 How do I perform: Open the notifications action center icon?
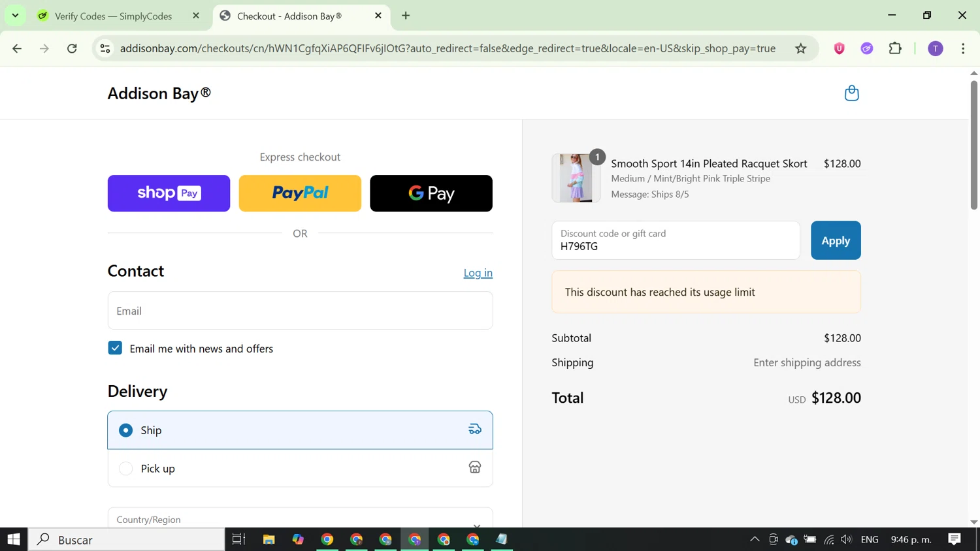tap(955, 539)
